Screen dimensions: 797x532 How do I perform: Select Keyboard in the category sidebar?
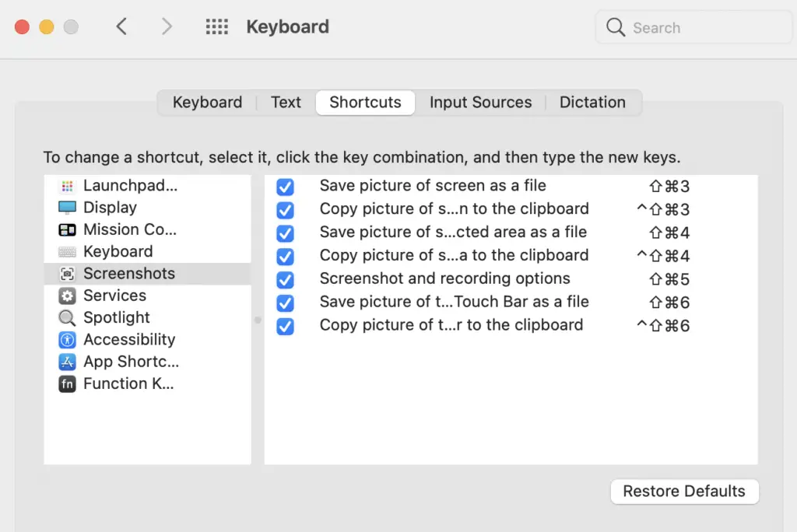(118, 251)
